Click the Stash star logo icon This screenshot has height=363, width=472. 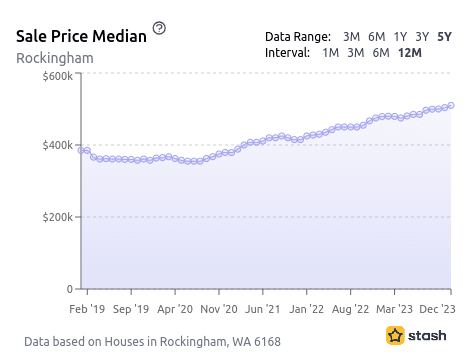395,335
